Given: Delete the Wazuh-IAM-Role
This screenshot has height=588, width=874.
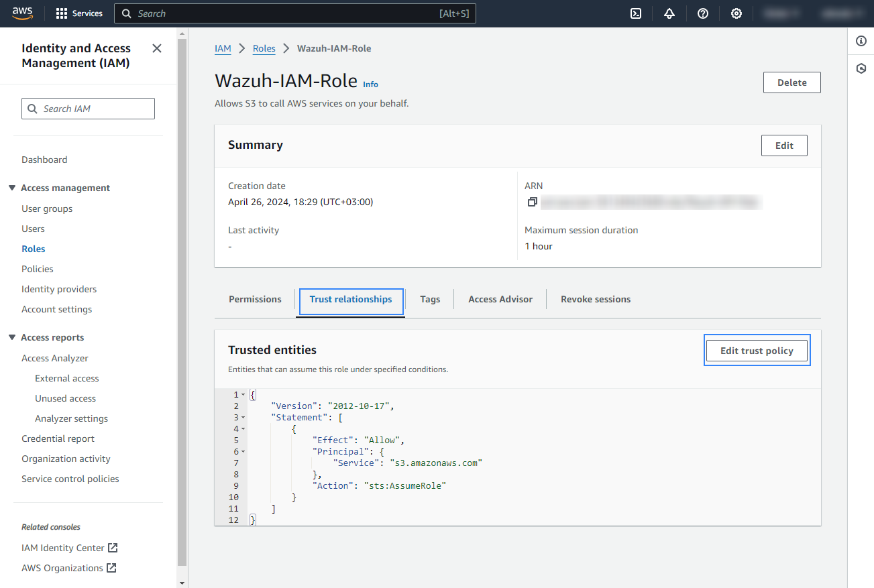Looking at the screenshot, I should point(791,82).
